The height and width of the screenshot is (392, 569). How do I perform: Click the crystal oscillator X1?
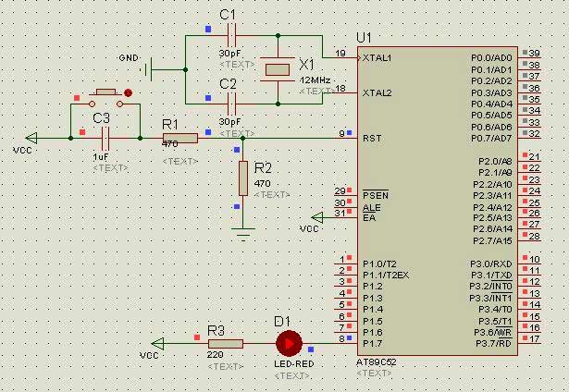tap(276, 68)
